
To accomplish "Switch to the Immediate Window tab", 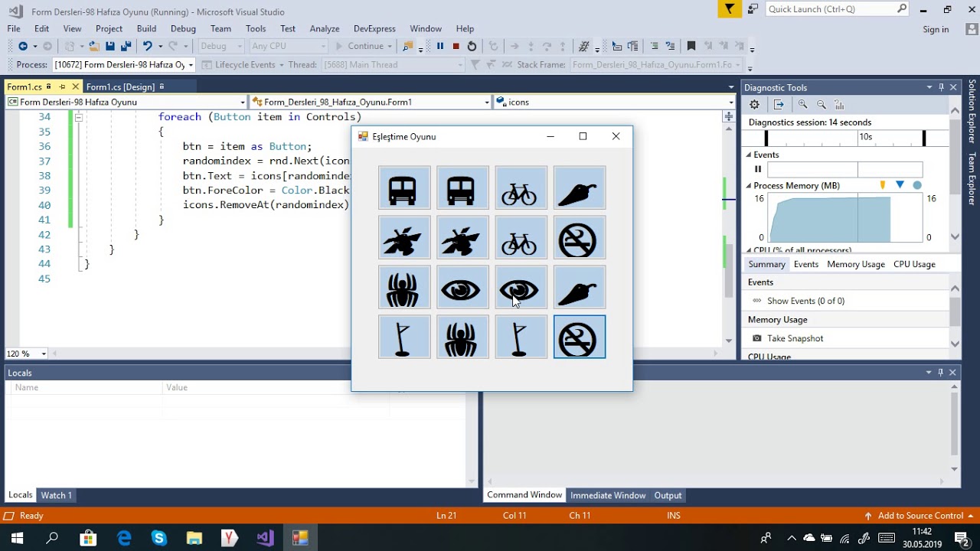I will tap(608, 495).
